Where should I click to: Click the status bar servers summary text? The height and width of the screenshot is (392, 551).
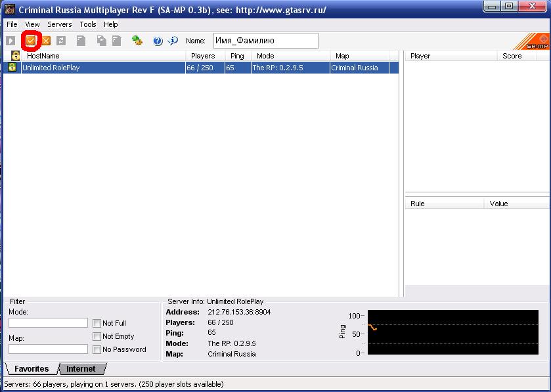tap(114, 384)
